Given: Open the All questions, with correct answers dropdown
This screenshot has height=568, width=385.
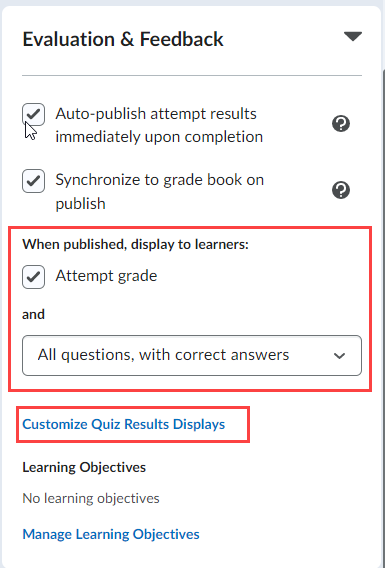Looking at the screenshot, I should pyautogui.click(x=192, y=355).
